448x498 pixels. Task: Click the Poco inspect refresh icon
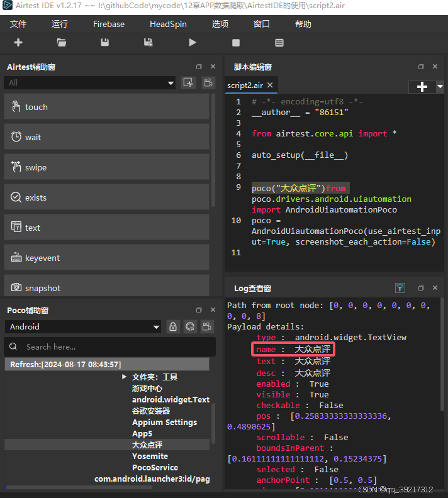tap(190, 327)
